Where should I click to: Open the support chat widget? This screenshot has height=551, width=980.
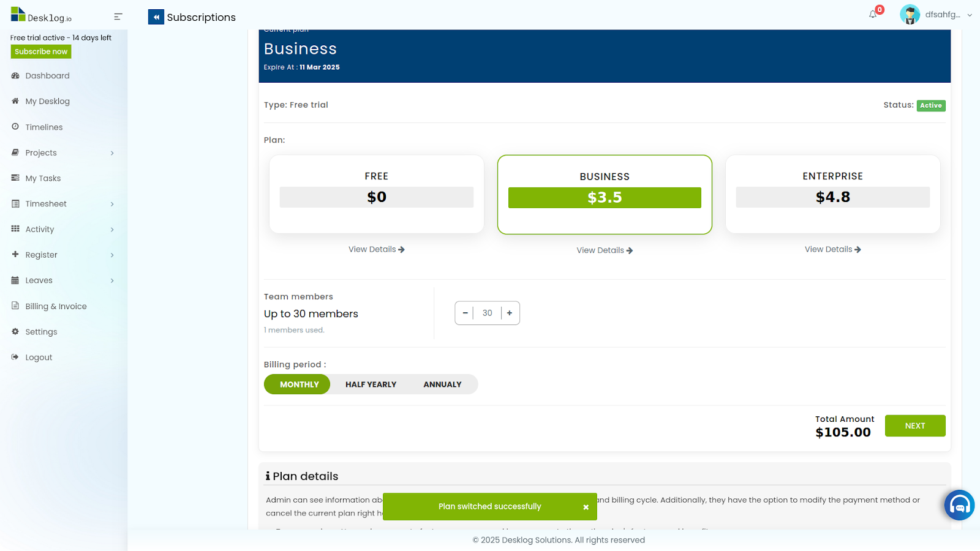(x=959, y=505)
